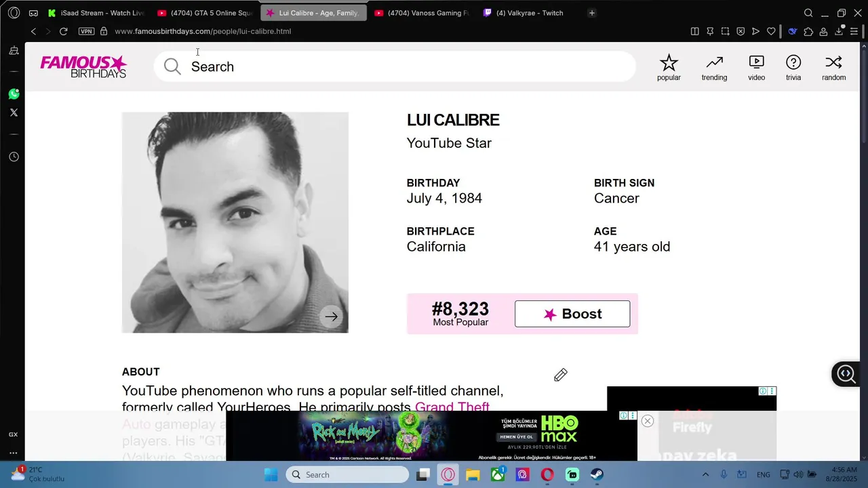Screen dimensions: 868x488
Task: Open the trivia question mark icon
Action: [793, 68]
